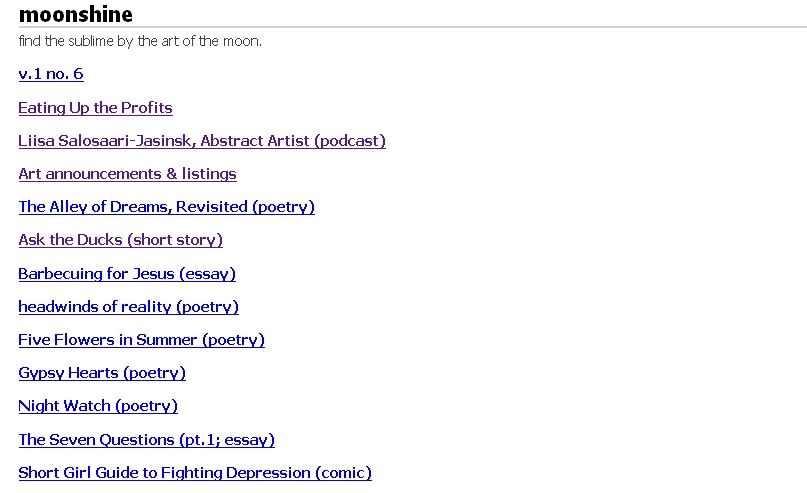Open the Ask the Ducks link
This screenshot has width=807, height=493.
click(120, 240)
